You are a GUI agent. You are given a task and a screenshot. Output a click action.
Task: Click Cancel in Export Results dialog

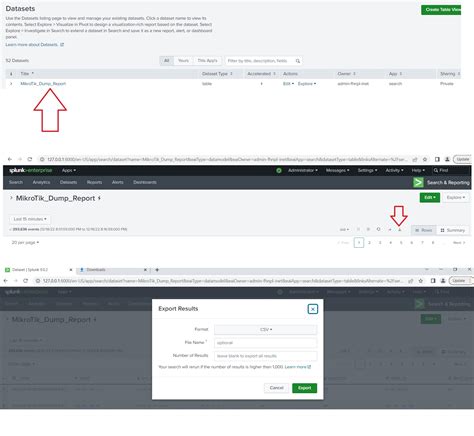276,388
